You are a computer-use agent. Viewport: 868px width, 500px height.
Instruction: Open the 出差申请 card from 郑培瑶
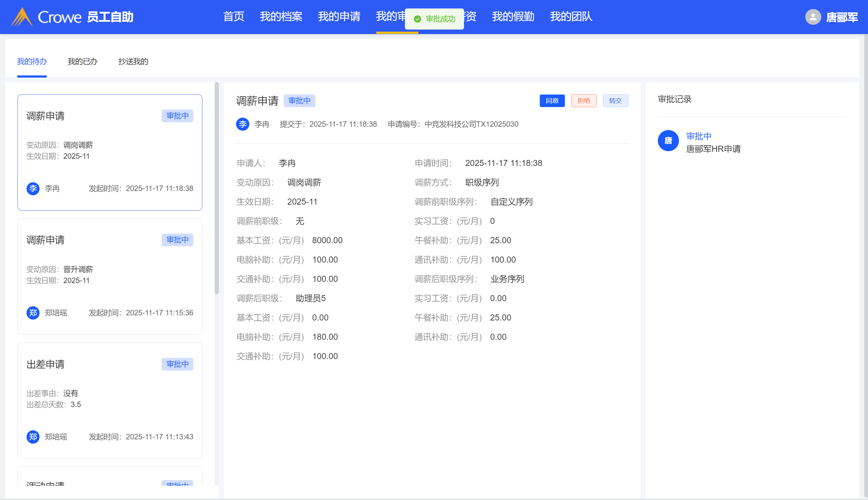tap(110, 400)
